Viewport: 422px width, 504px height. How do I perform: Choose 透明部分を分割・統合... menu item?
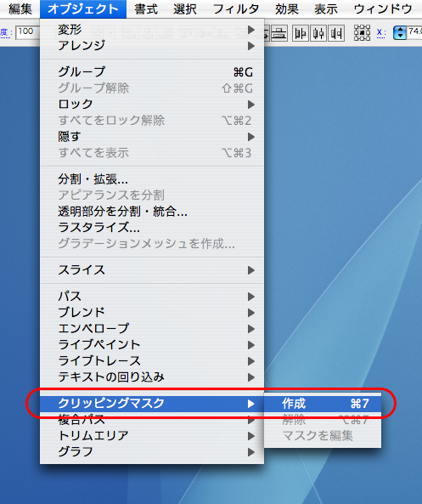[x=152, y=212]
